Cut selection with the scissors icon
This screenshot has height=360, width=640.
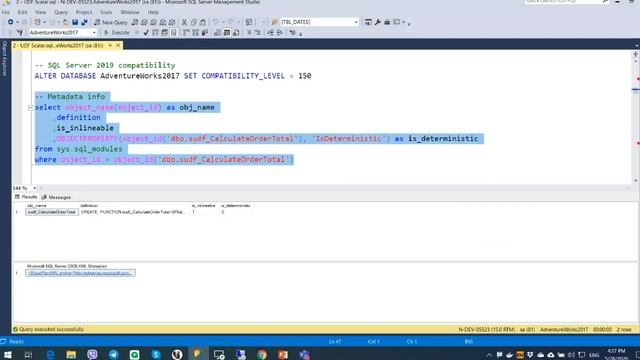point(184,22)
